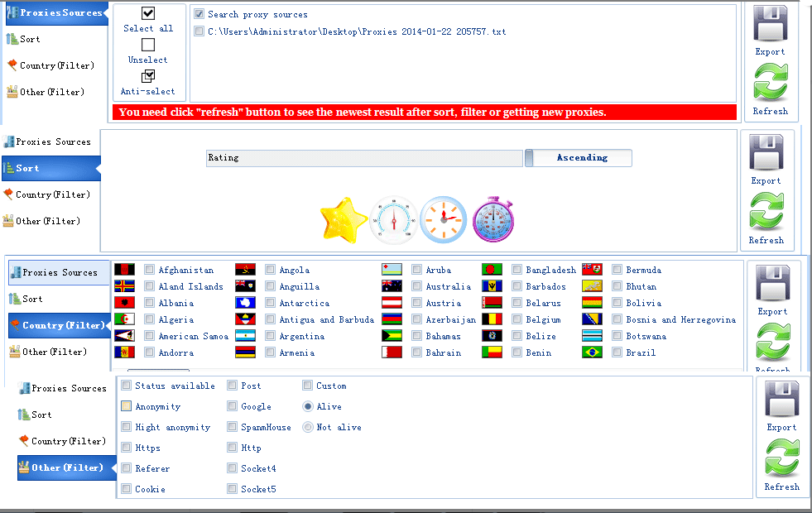Click the Select all checkmark icon

pyautogui.click(x=148, y=13)
